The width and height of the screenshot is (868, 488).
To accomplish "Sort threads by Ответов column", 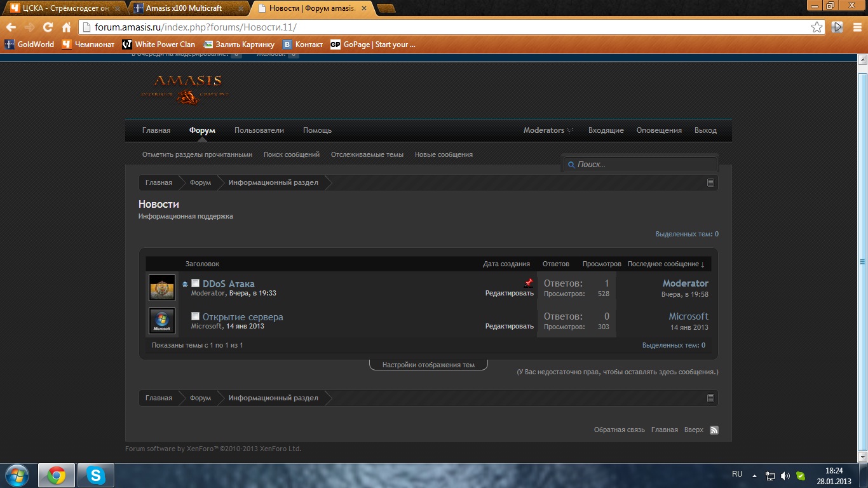I will point(556,264).
